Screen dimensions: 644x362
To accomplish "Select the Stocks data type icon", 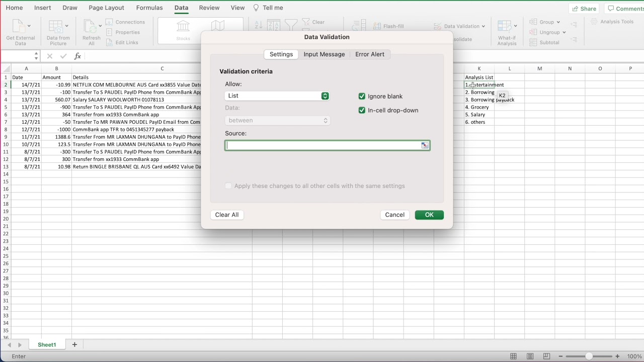I will coord(183,27).
